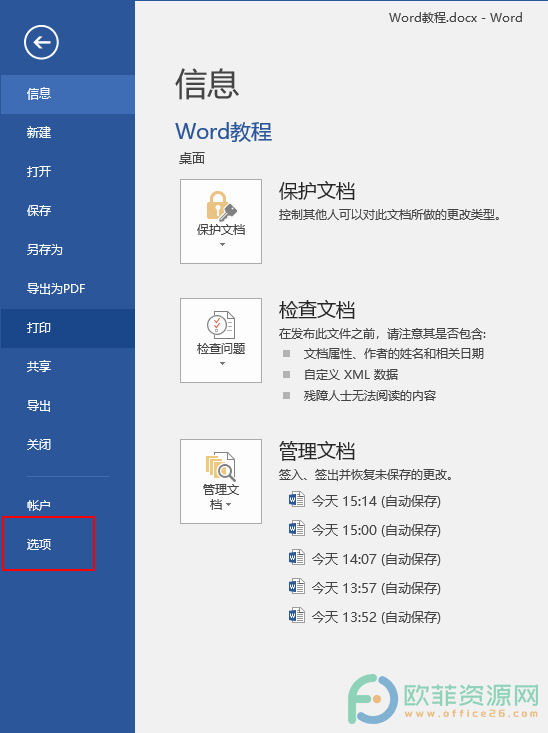Image resolution: width=548 pixels, height=733 pixels.
Task: Click the 残障人士无法阅读的内容 list item
Action: pos(369,395)
